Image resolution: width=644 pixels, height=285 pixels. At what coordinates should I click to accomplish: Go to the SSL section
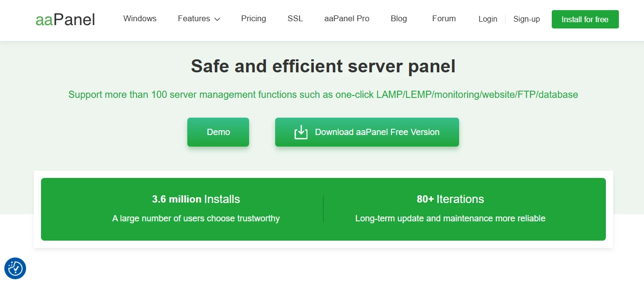pos(294,19)
